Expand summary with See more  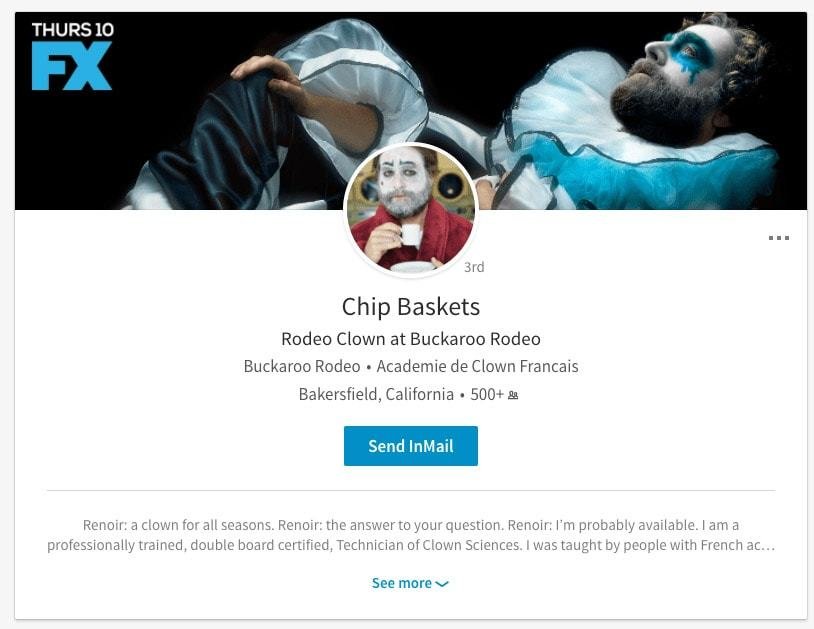pyautogui.click(x=410, y=583)
